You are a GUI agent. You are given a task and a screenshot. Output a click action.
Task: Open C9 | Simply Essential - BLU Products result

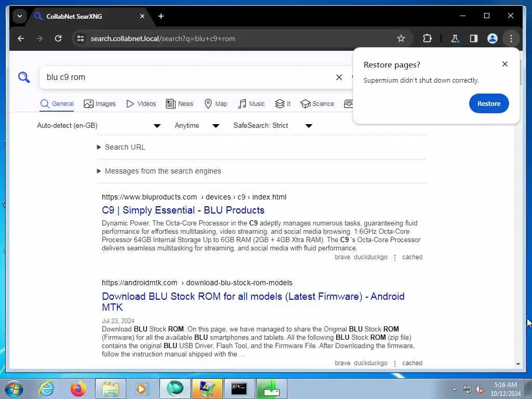coord(183,210)
